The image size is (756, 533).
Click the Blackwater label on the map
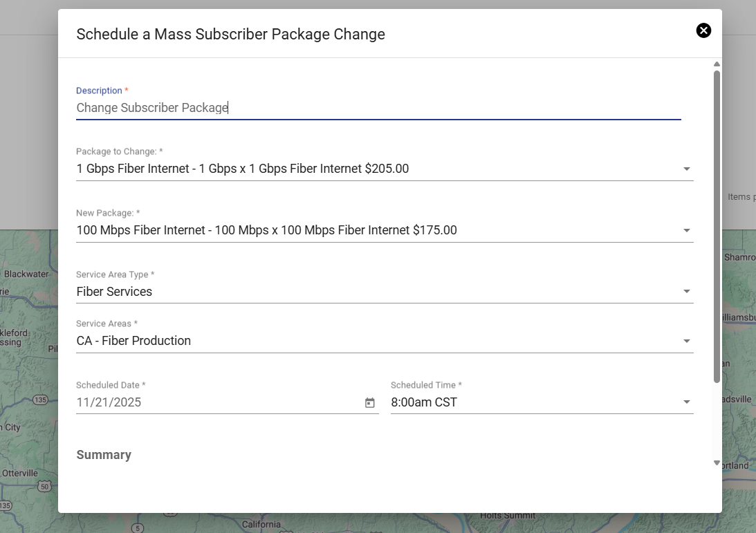click(26, 274)
